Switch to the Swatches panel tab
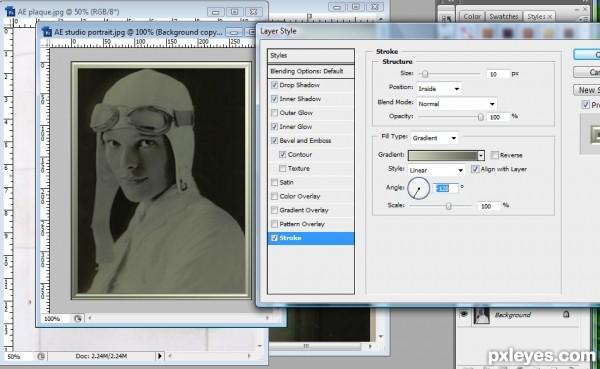 pyautogui.click(x=504, y=16)
